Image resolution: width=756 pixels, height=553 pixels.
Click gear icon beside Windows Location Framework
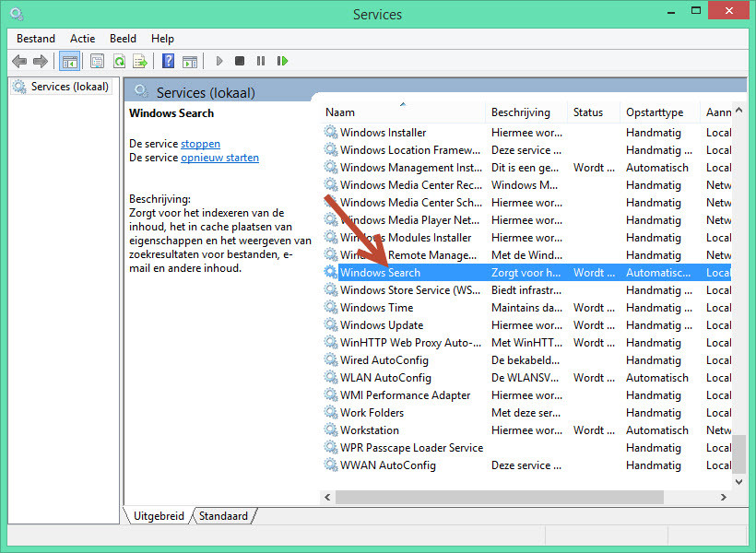click(x=331, y=149)
